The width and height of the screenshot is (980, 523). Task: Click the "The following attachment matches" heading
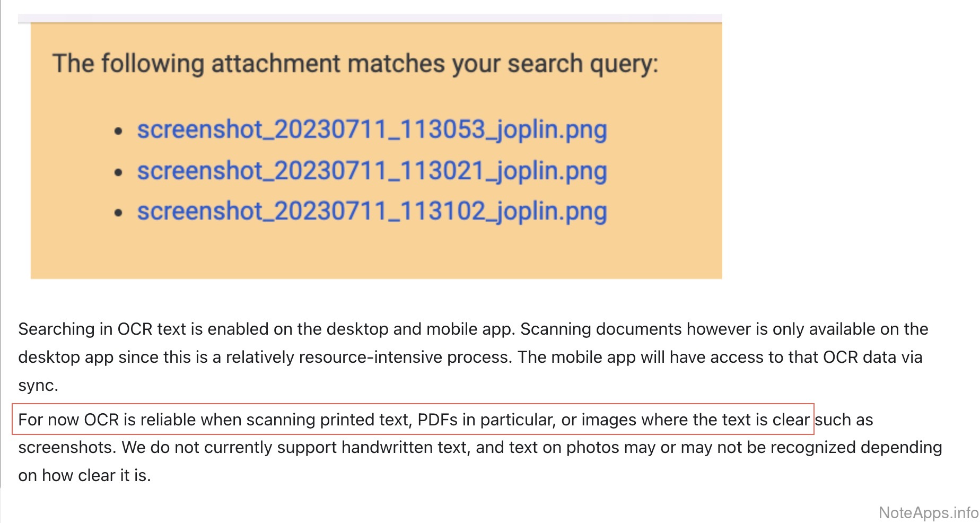[355, 64]
